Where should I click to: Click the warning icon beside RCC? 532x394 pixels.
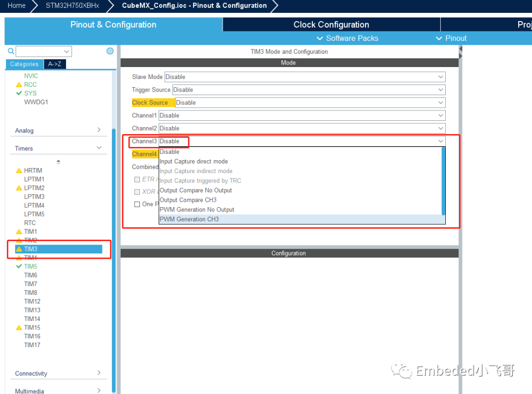click(x=19, y=85)
